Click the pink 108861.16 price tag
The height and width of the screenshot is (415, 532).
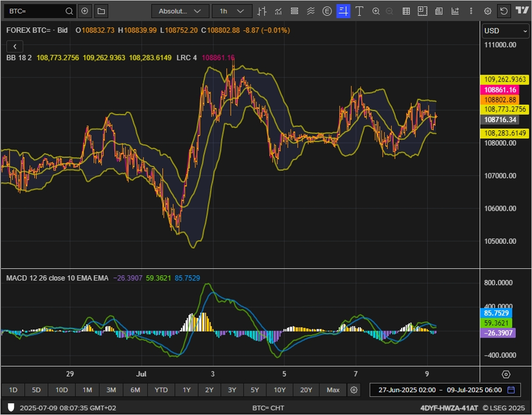pos(500,90)
